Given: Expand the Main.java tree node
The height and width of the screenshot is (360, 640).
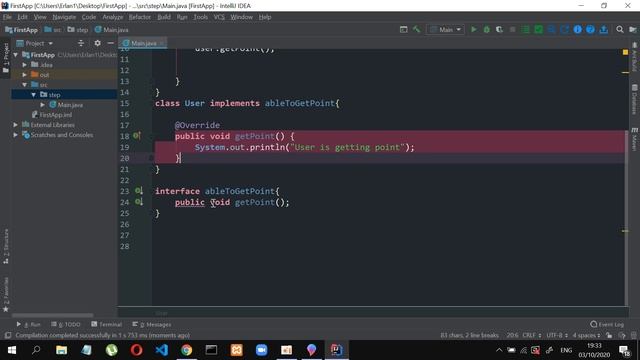Looking at the screenshot, I should click(x=42, y=104).
